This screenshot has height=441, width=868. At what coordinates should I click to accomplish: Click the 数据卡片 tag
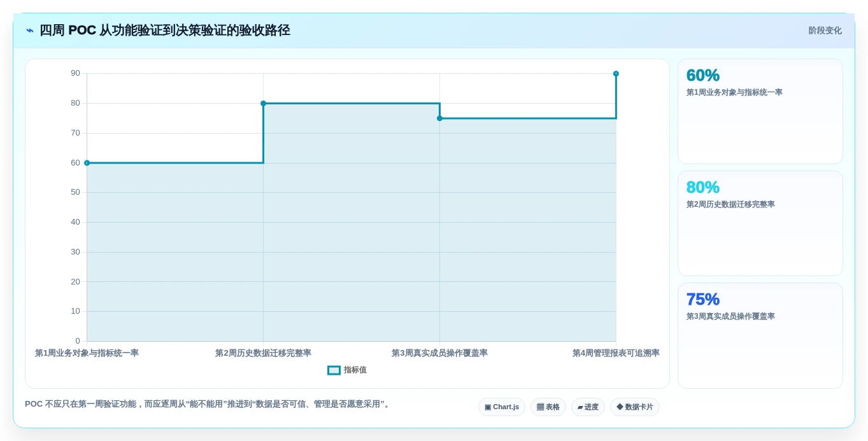tap(635, 407)
